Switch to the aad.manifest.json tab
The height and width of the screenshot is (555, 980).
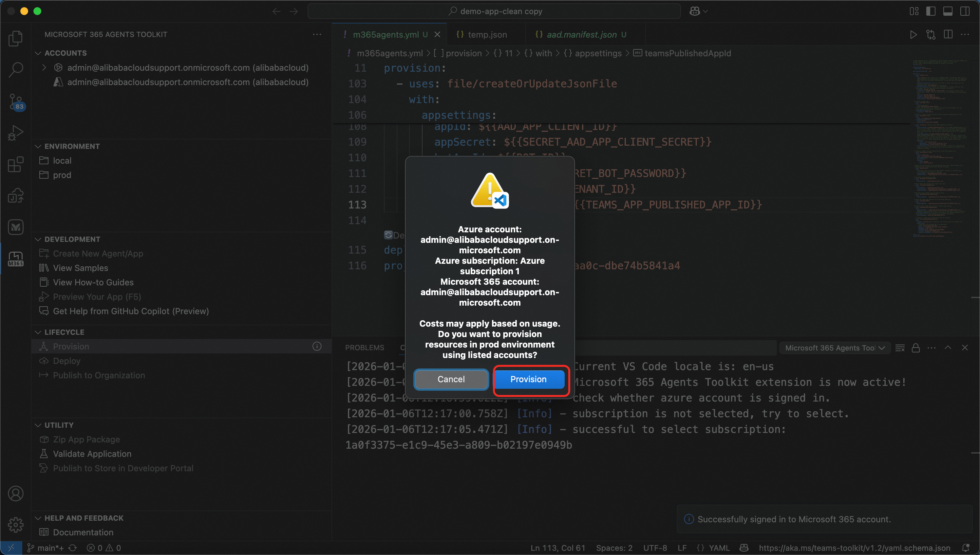(x=581, y=34)
